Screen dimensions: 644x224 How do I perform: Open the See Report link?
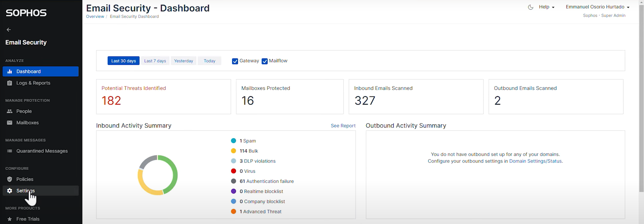click(x=343, y=126)
